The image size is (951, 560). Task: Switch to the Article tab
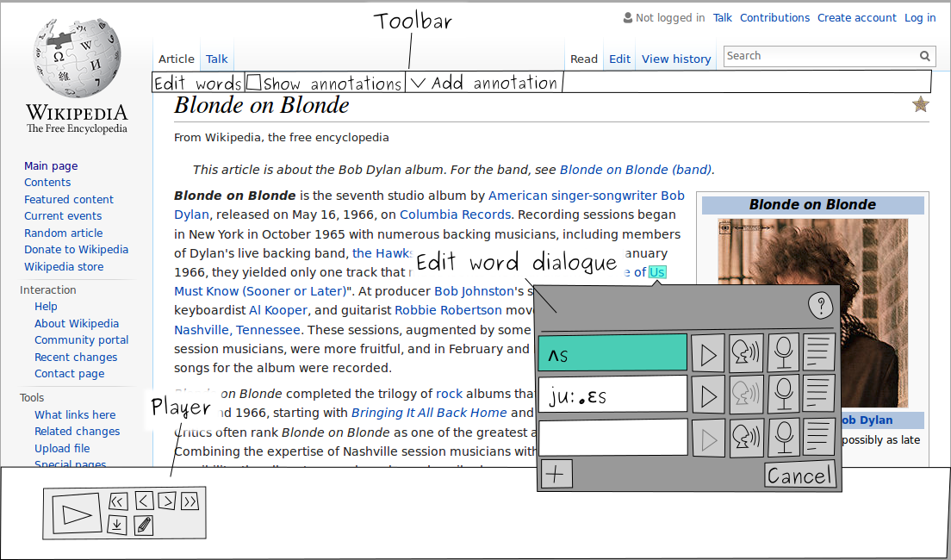(x=177, y=59)
